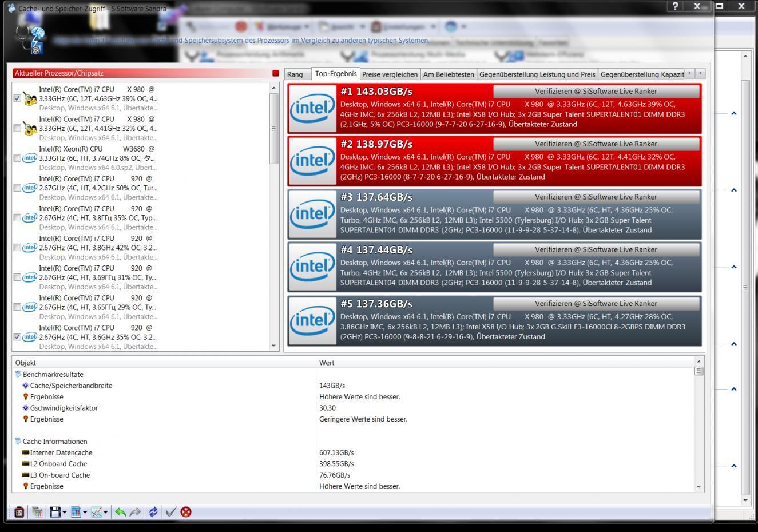
Task: Click the Aktueller Prozessor/Chipsatz header bar
Action: click(x=141, y=73)
